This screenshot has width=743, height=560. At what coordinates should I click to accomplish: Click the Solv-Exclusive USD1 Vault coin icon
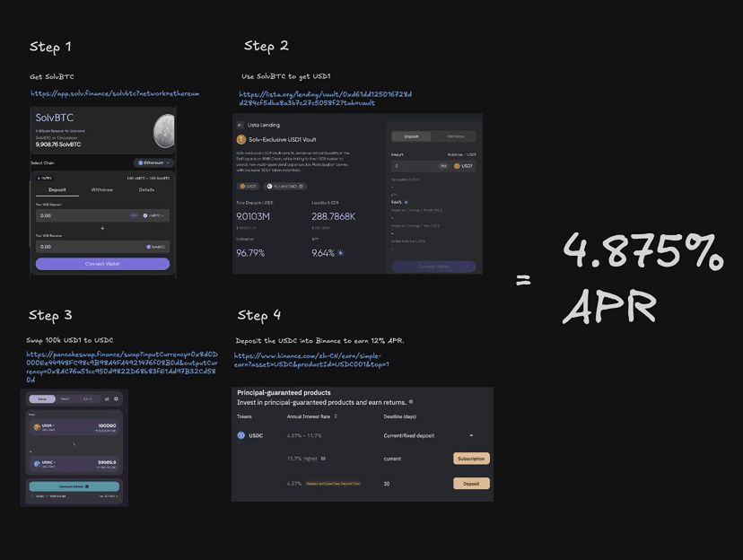[241, 140]
